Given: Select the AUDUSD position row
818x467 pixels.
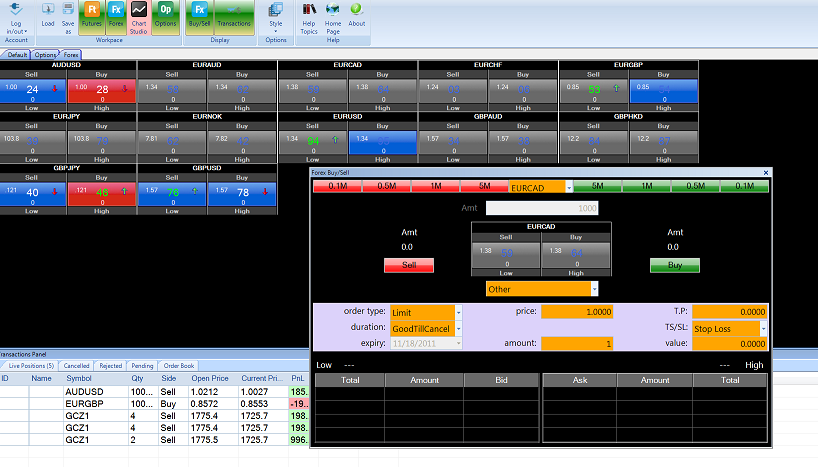Looking at the screenshot, I should tap(154, 391).
